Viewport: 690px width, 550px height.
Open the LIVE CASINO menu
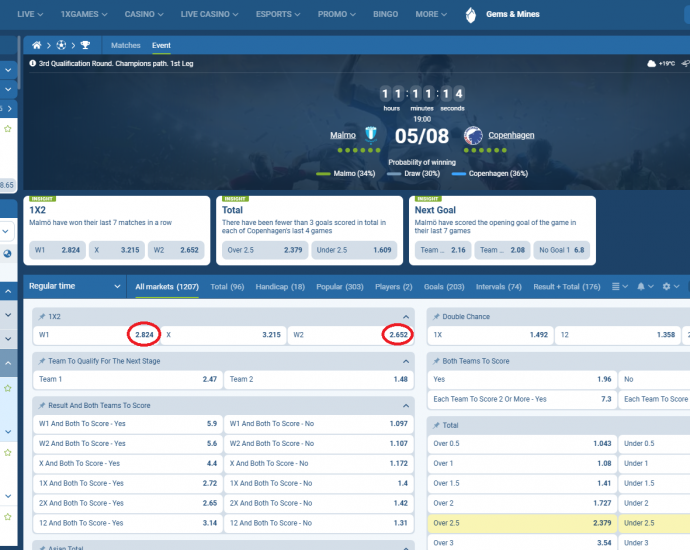coord(209,15)
